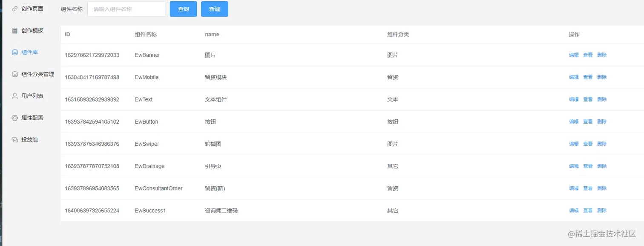The image size is (644, 246).
Task: Click 查看 for EwSuccess1
Action: point(588,210)
